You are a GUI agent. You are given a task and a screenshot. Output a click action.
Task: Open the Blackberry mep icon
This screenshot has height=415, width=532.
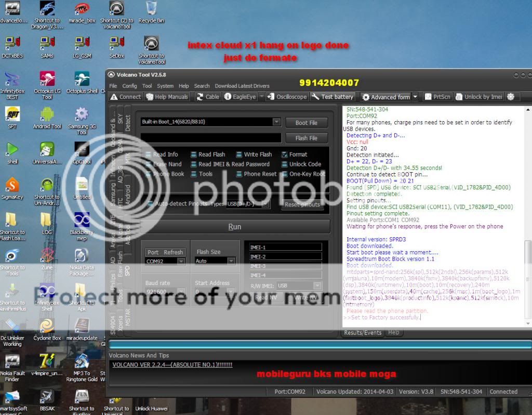[x=82, y=227]
